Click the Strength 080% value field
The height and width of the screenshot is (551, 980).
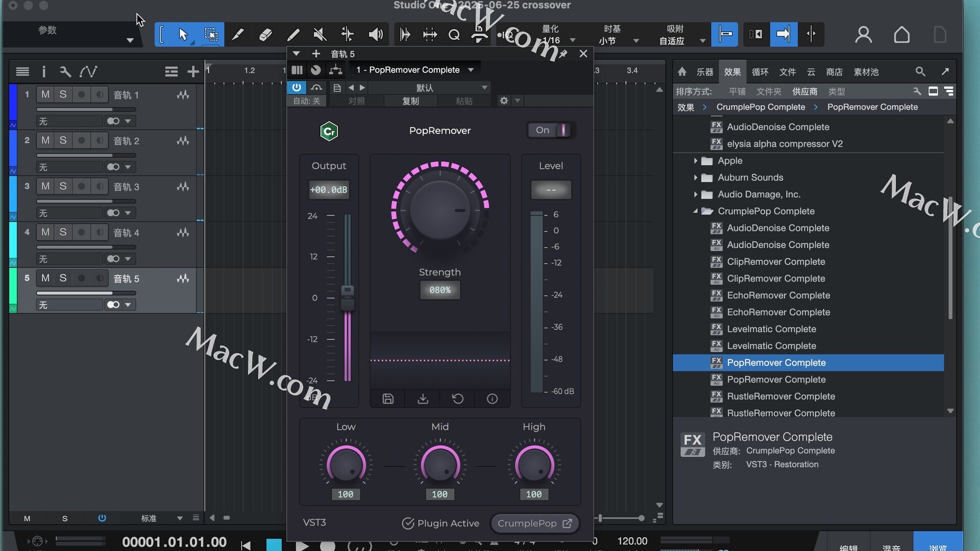440,290
